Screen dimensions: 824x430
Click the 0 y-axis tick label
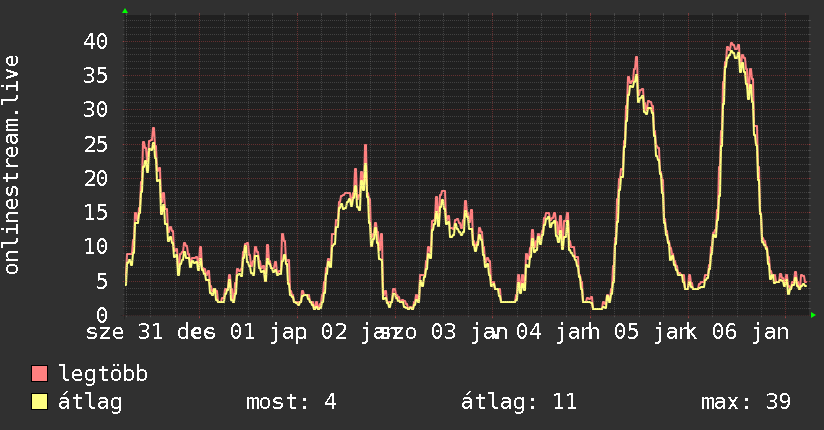click(x=102, y=315)
